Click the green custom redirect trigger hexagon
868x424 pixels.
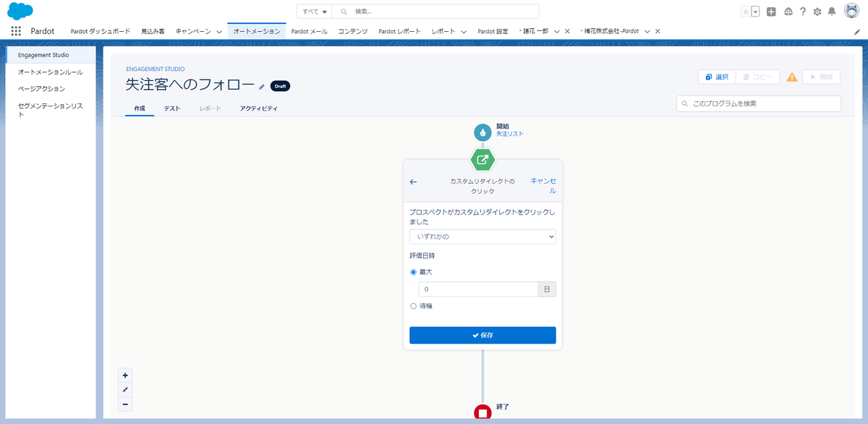coord(482,159)
